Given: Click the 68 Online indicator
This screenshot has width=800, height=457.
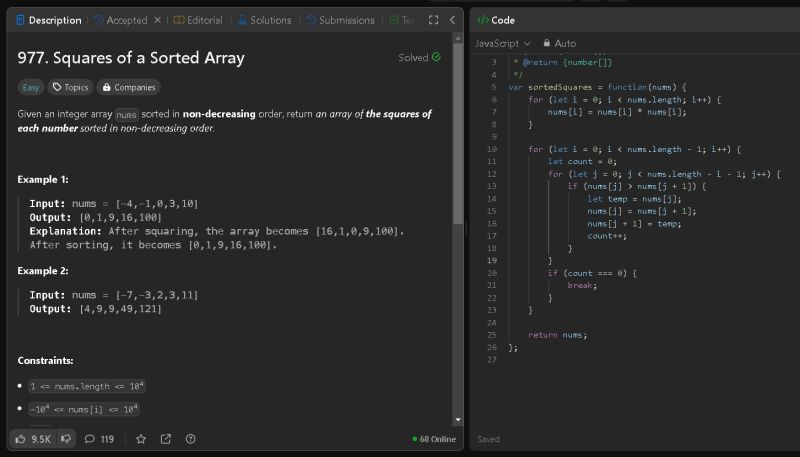Looking at the screenshot, I should 434,438.
